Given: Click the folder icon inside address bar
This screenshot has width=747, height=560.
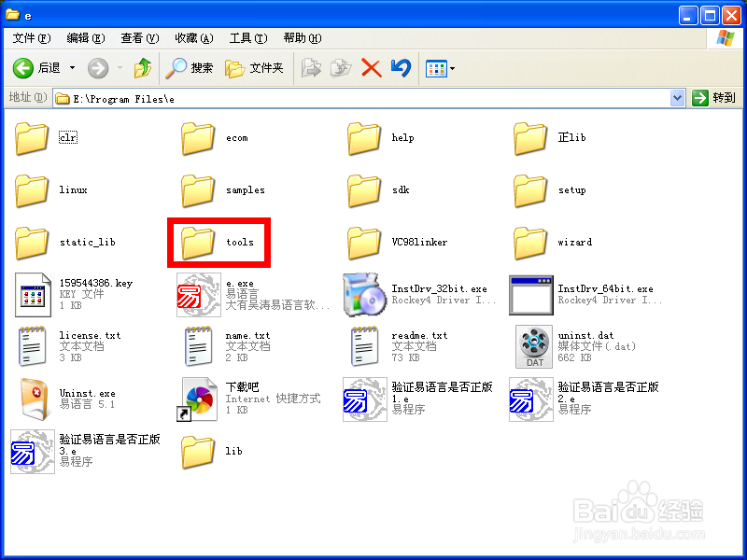Looking at the screenshot, I should 63,99.
